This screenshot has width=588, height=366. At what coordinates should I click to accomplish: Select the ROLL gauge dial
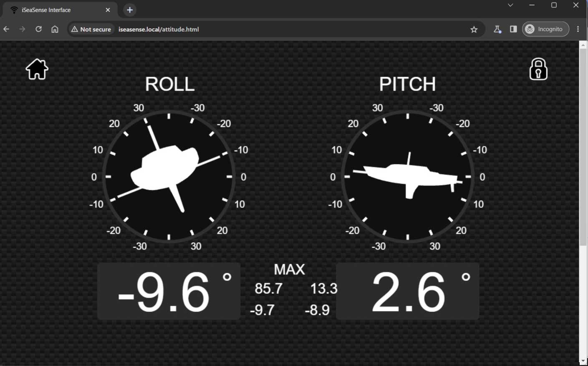[x=169, y=176]
